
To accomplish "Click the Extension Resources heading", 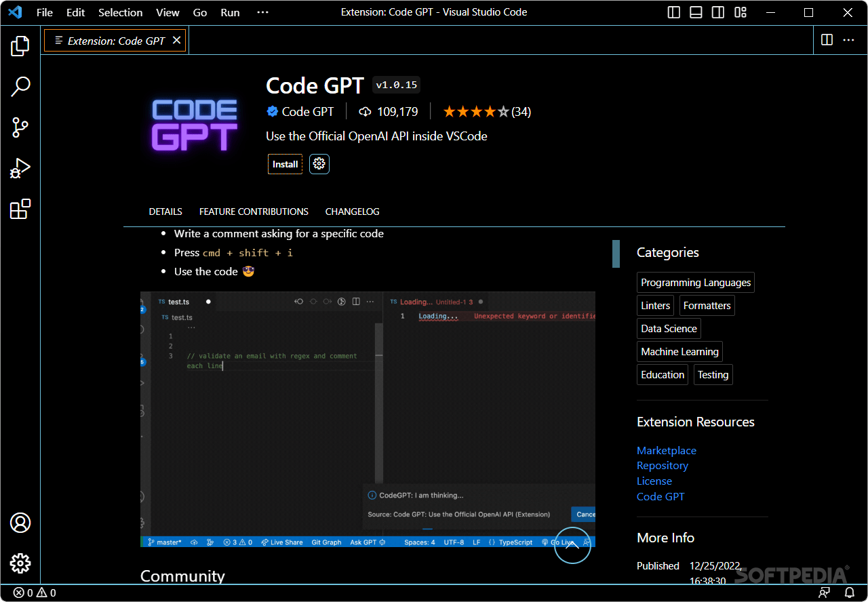I will coord(696,422).
